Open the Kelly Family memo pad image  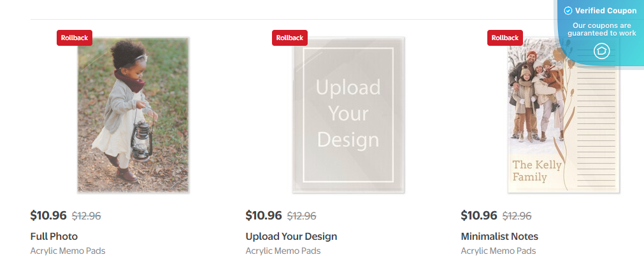(x=564, y=115)
